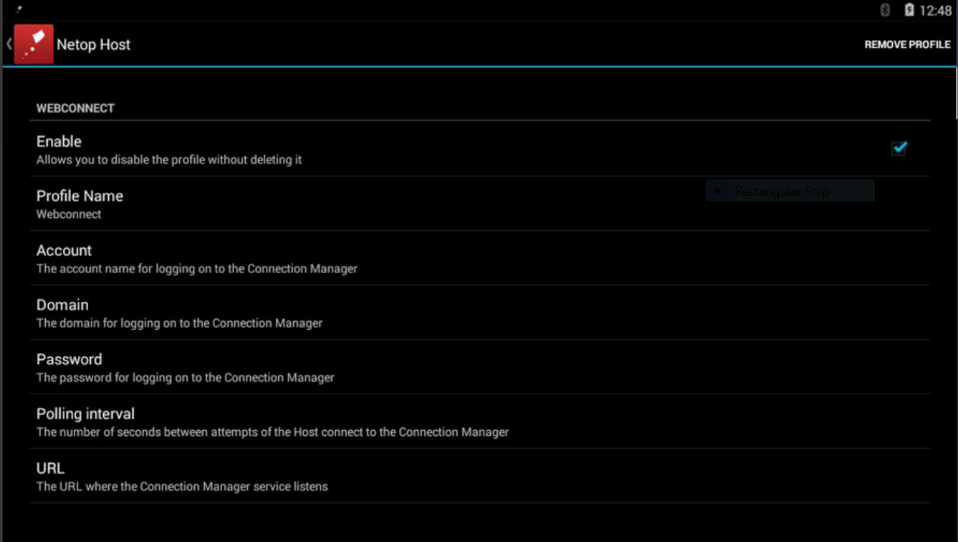Open the Profile Name setting
The height and width of the screenshot is (542, 958).
[480, 204]
